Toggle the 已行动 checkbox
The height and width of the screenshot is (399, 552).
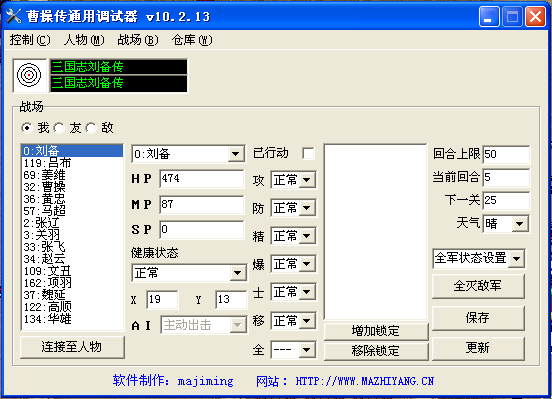(x=308, y=154)
